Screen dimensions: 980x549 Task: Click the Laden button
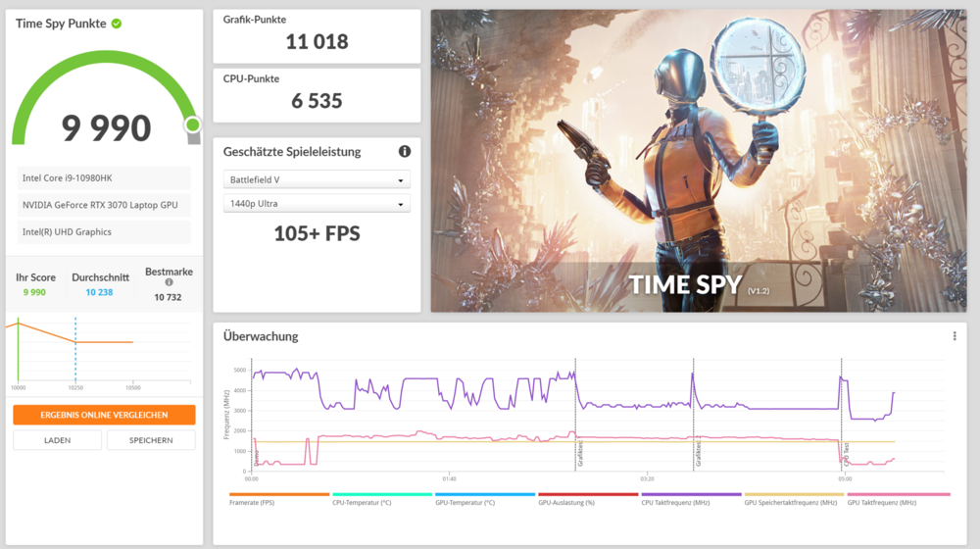coord(57,440)
